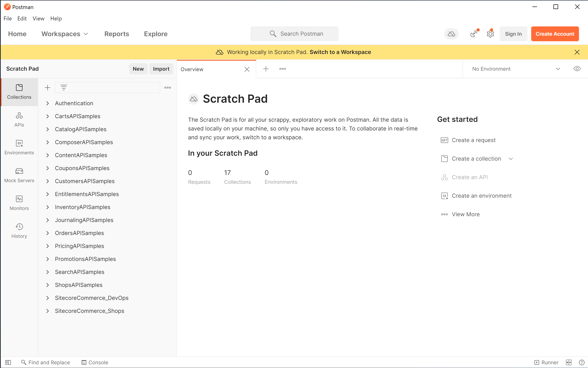The width and height of the screenshot is (588, 368).
Task: Expand the OrdersAPISamples collection
Action: pos(48,233)
